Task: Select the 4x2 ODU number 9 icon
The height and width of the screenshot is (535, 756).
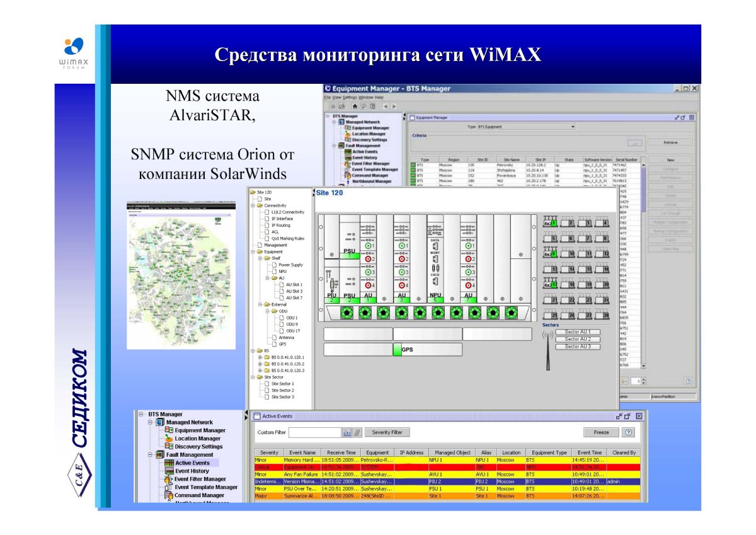Action: (x=551, y=253)
